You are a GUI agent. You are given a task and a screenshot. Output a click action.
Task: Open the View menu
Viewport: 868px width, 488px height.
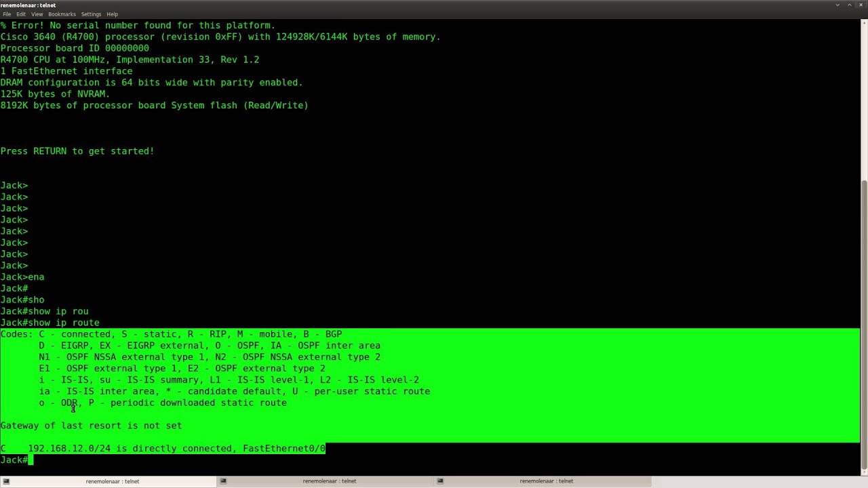pos(37,14)
